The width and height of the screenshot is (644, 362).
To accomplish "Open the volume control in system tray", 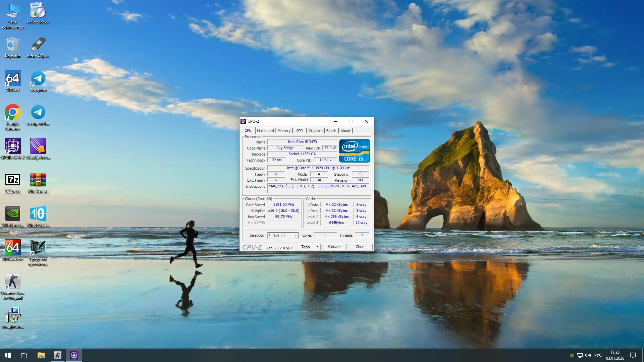I will tap(588, 355).
